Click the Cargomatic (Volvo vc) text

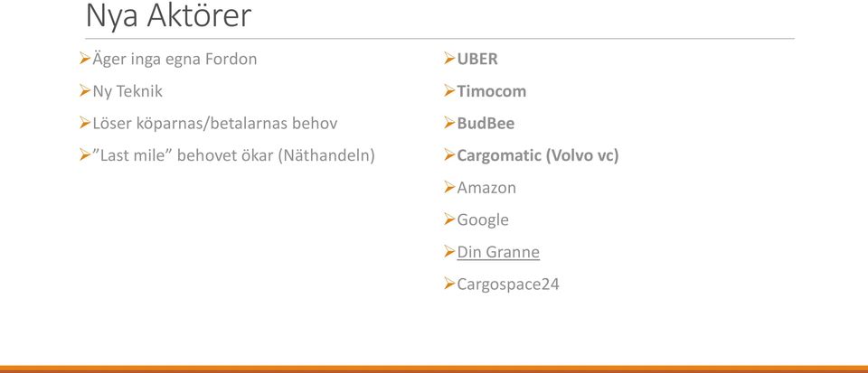(537, 155)
